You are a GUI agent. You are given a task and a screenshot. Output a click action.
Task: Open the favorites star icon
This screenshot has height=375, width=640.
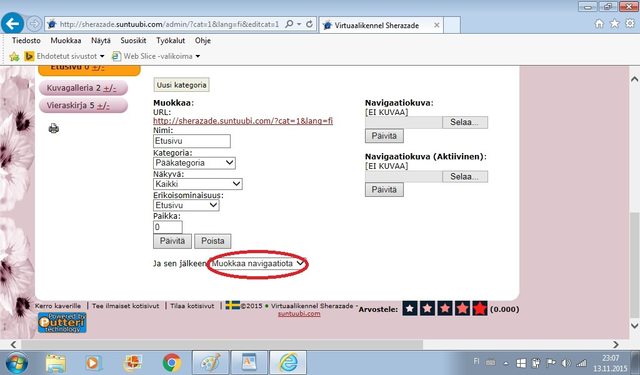pyautogui.click(x=614, y=24)
